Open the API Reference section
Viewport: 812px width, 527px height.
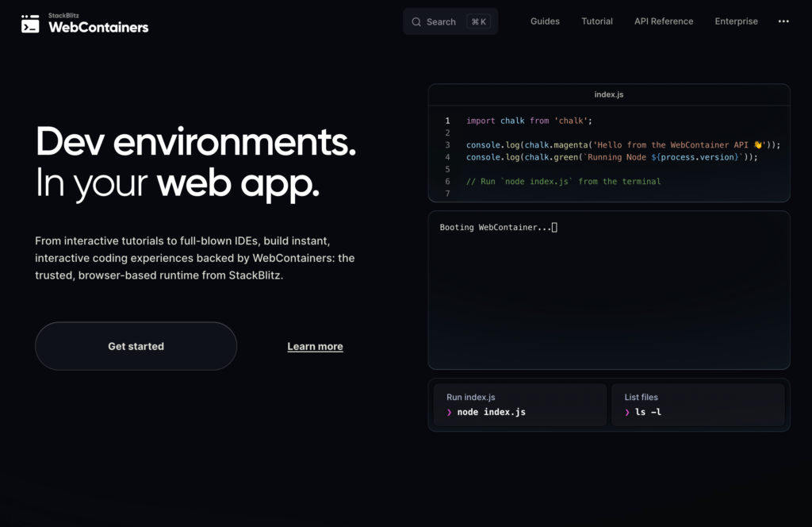663,21
